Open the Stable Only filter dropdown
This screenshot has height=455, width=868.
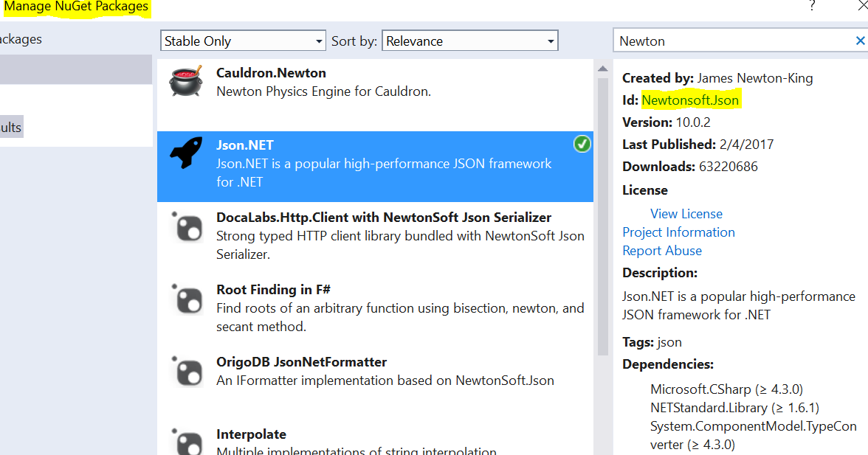click(319, 41)
